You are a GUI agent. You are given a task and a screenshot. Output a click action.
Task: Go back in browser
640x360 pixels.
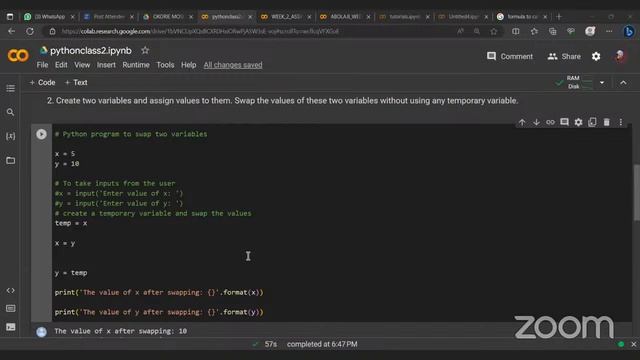[11, 31]
